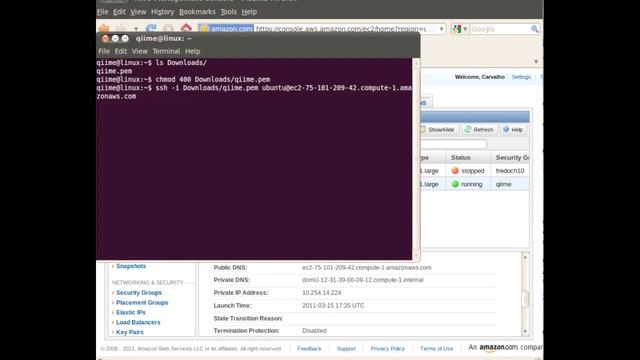Click Firefox Back arrow button
The image size is (640, 360).
(x=104, y=29)
